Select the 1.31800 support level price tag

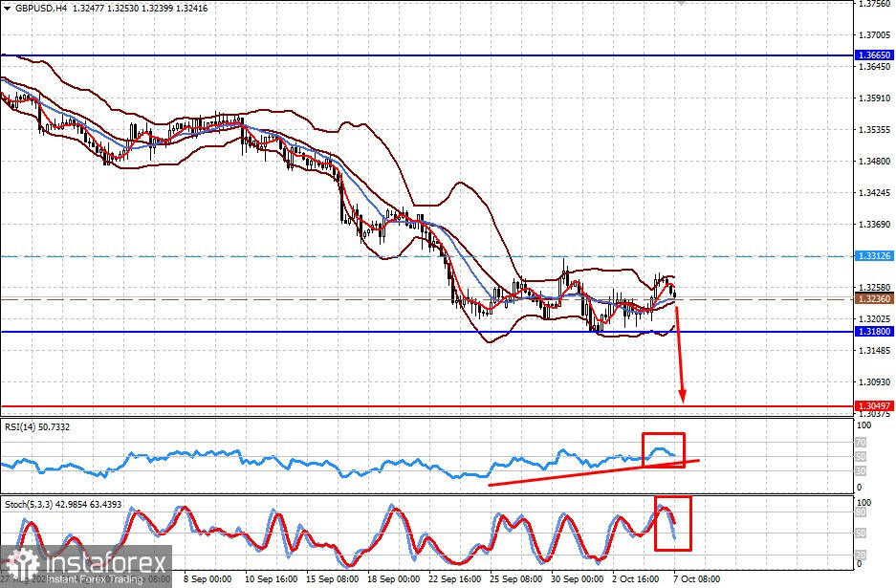(874, 332)
